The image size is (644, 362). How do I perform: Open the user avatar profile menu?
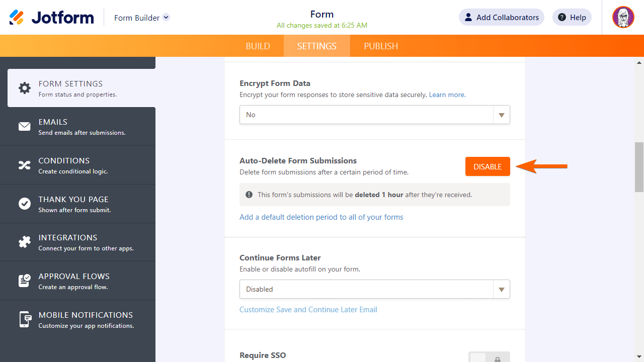coord(623,18)
